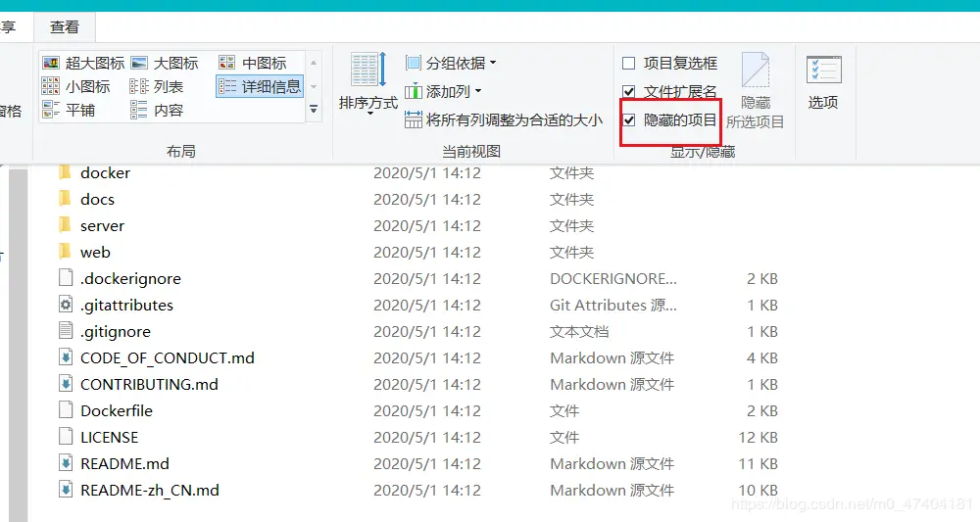Select the server folder icon

point(65,225)
